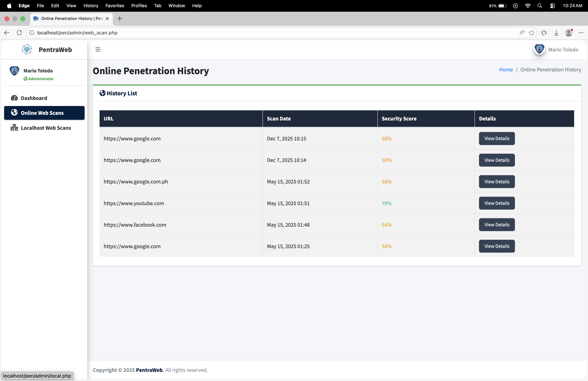Open the Favorites menu in menu bar
The image size is (588, 381).
115,6
